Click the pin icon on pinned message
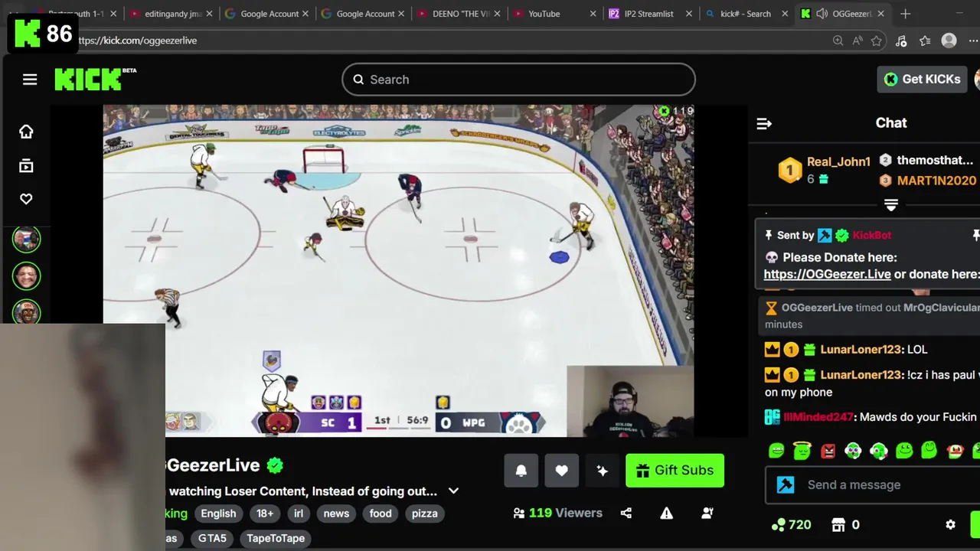The image size is (980, 551). tap(769, 235)
